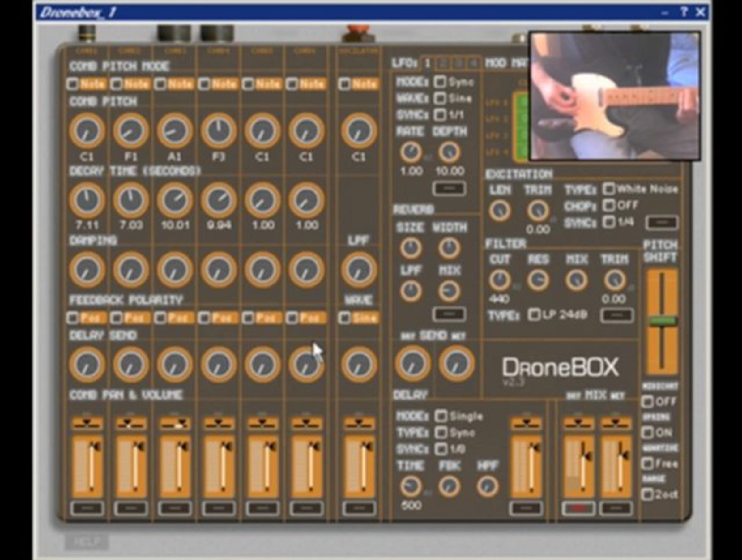Image resolution: width=742 pixels, height=560 pixels.
Task: Click the button below the LFO Depth value
Action: pos(449,189)
